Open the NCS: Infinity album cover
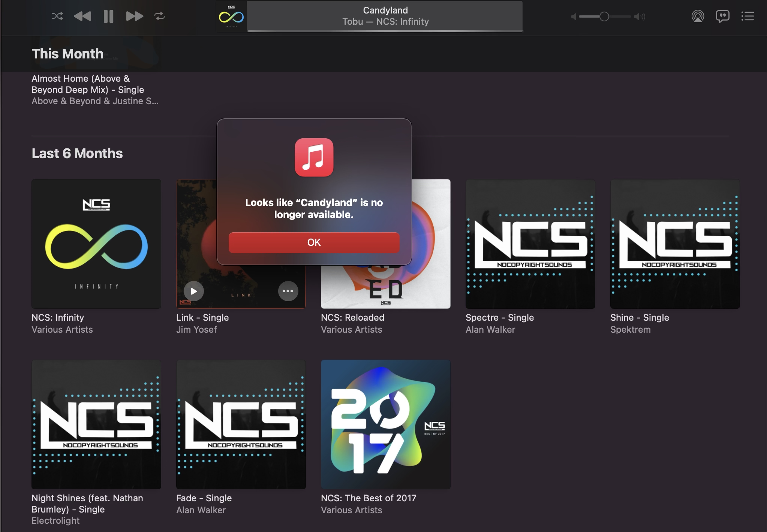 [96, 244]
